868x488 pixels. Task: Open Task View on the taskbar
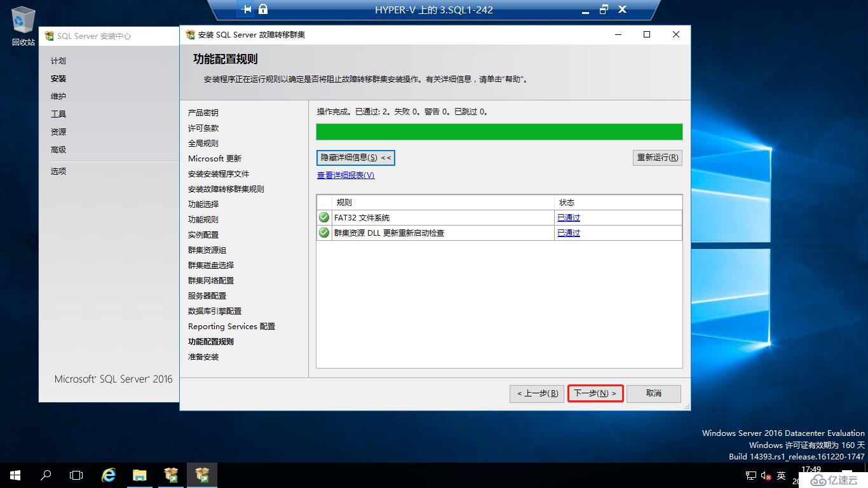[76, 475]
